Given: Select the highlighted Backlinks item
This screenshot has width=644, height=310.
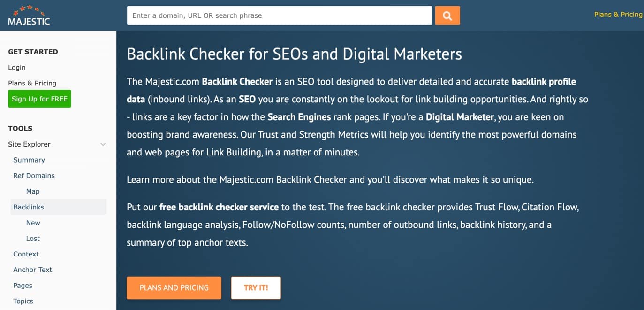Looking at the screenshot, I should click(28, 207).
